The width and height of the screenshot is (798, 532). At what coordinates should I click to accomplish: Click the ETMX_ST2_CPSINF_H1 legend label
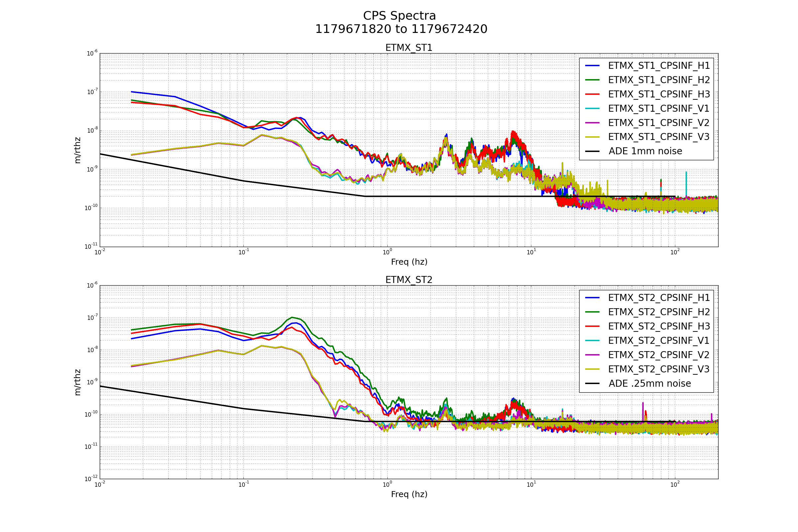tap(659, 298)
